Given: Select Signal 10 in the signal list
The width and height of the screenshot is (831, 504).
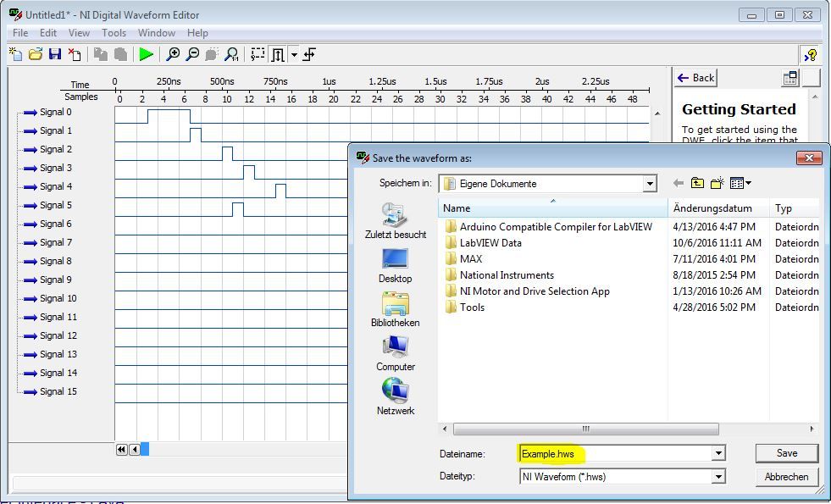Looking at the screenshot, I should [x=58, y=298].
